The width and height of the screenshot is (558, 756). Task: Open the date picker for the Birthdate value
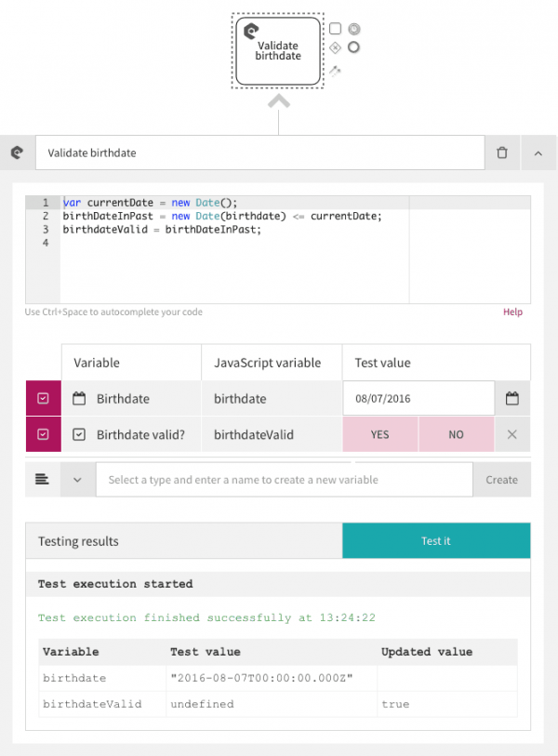click(x=511, y=398)
